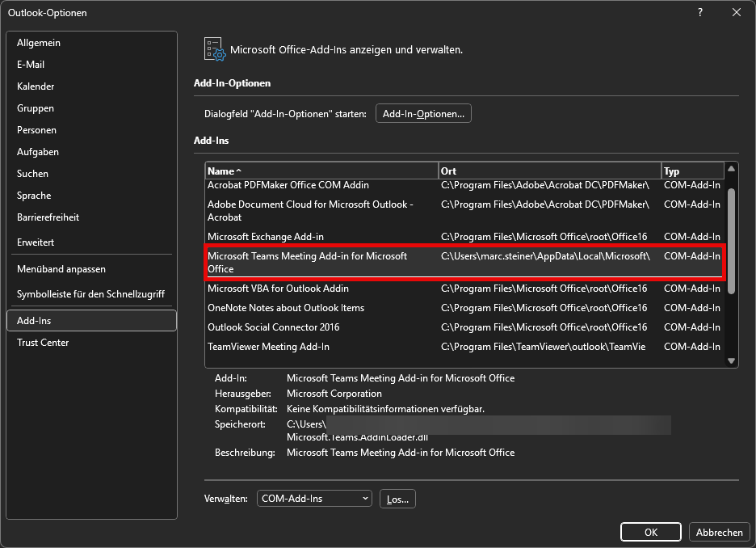Image resolution: width=756 pixels, height=548 pixels.
Task: Cancel with the Abbrechen button
Action: 719,532
